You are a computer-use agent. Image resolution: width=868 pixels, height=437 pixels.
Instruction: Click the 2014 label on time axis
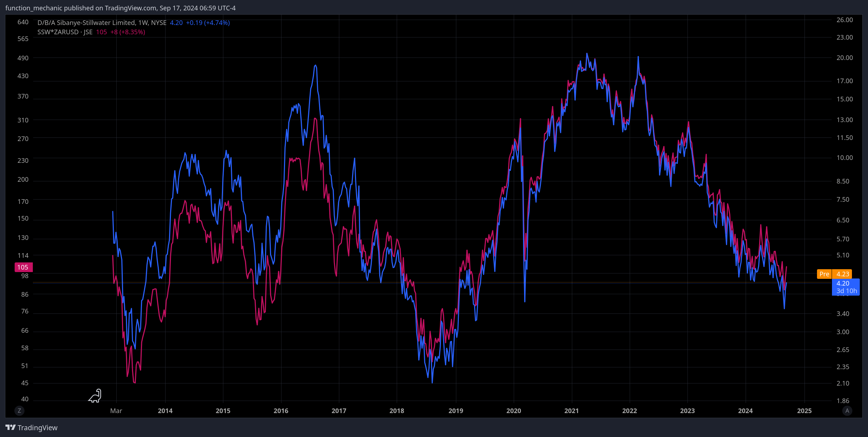[x=165, y=411]
